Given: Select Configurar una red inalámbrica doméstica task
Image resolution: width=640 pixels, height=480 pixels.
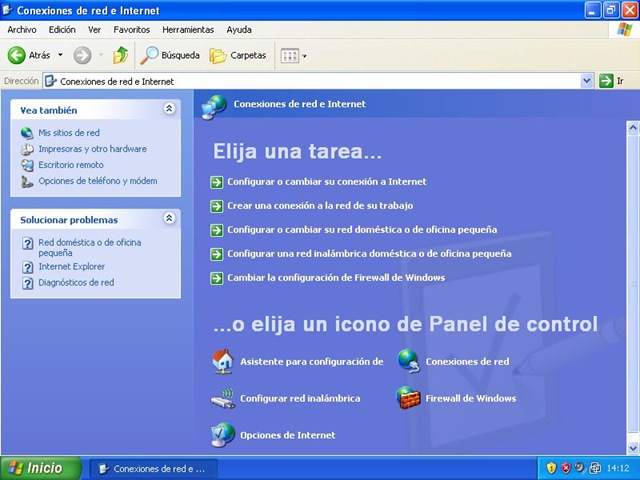Looking at the screenshot, I should [x=369, y=254].
